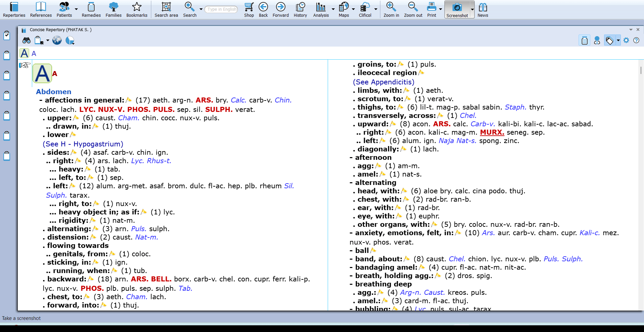Open the globe language icon

pos(57,41)
